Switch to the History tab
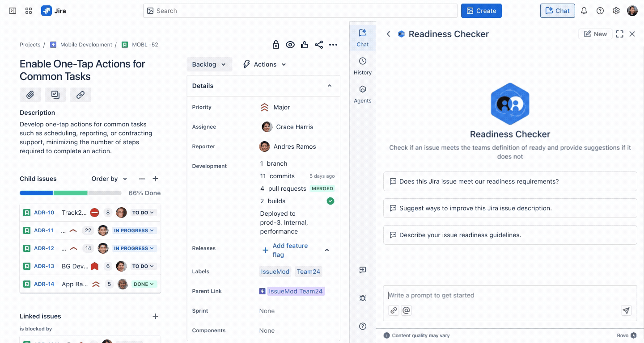This screenshot has width=644, height=343. pos(363,66)
